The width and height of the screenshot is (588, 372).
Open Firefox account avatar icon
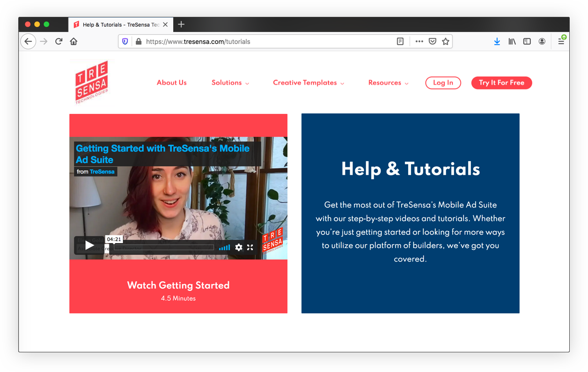click(542, 41)
